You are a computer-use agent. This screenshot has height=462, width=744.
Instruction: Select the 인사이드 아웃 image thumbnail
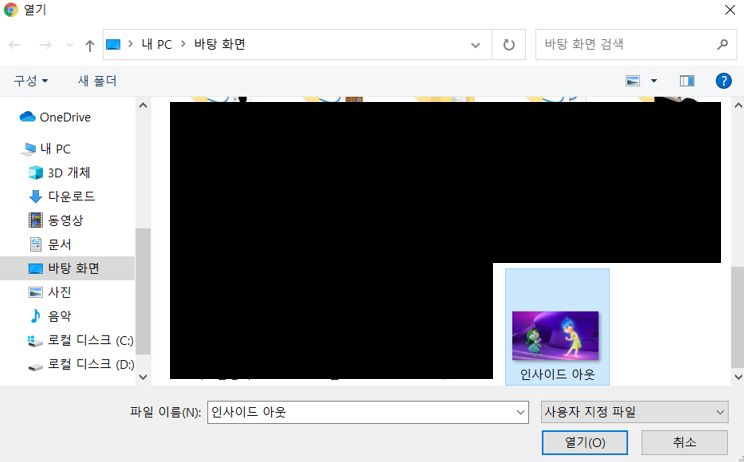(x=555, y=336)
